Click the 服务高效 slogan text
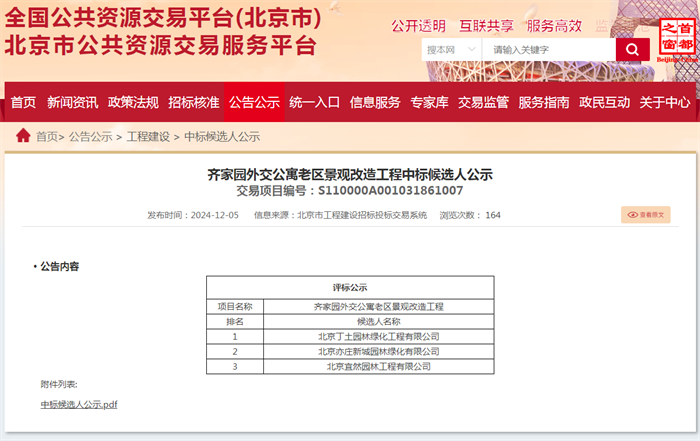 click(x=554, y=26)
